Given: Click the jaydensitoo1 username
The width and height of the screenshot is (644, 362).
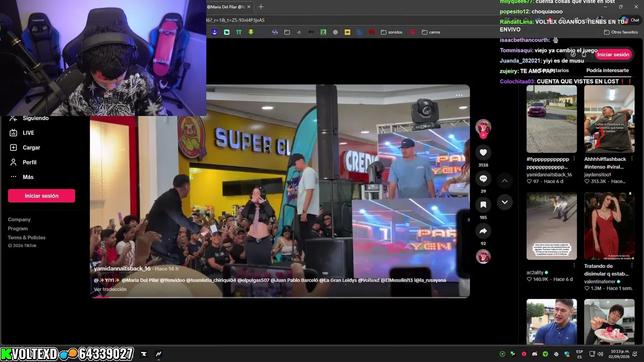Looking at the screenshot, I should [598, 175].
